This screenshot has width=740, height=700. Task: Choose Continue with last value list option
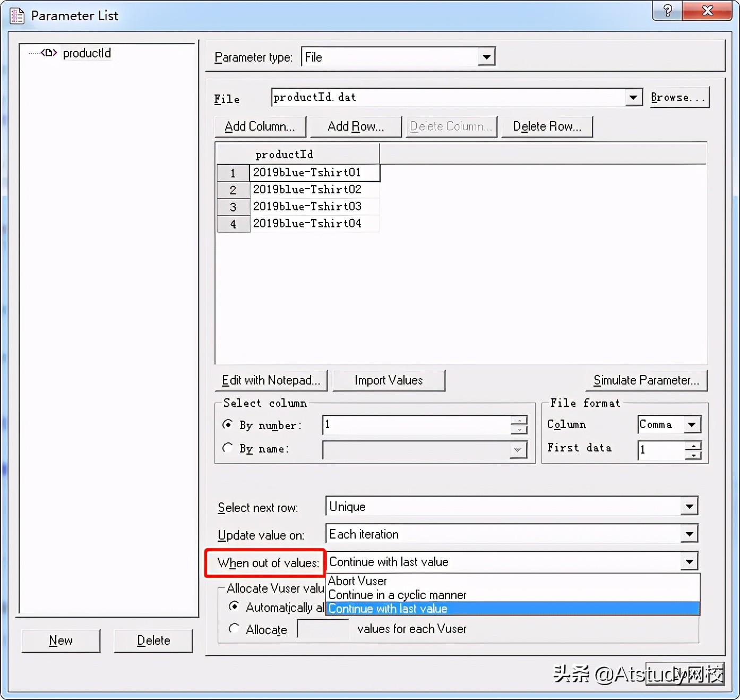point(513,609)
